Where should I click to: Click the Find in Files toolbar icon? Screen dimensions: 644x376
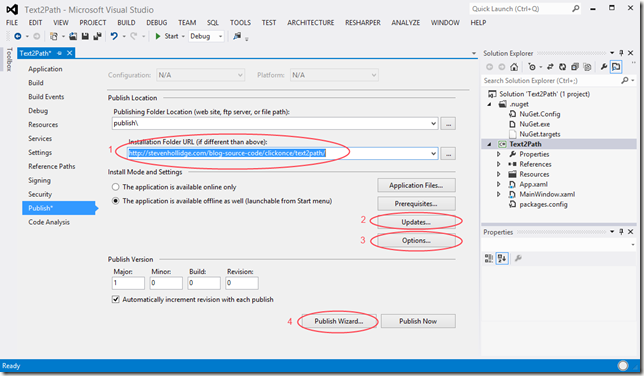click(x=237, y=36)
